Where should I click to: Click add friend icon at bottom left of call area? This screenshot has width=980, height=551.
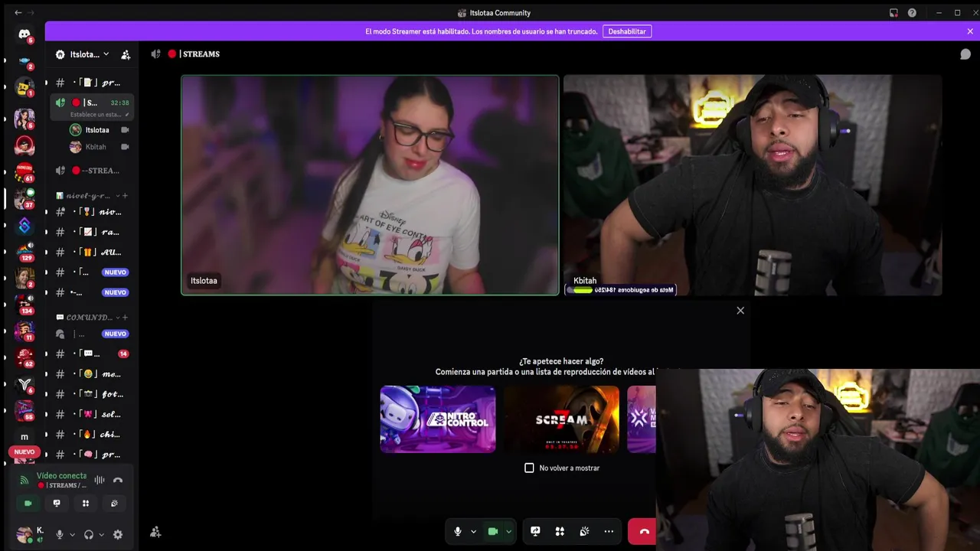(155, 532)
